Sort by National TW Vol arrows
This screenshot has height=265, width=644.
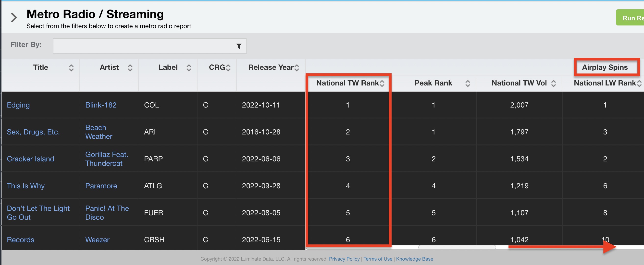[554, 84]
